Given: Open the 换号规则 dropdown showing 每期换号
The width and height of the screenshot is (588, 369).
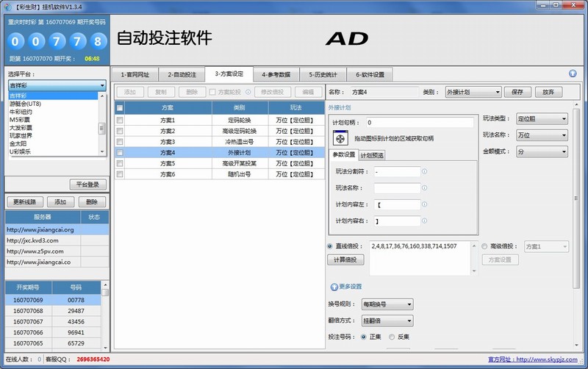Looking at the screenshot, I should tap(387, 304).
